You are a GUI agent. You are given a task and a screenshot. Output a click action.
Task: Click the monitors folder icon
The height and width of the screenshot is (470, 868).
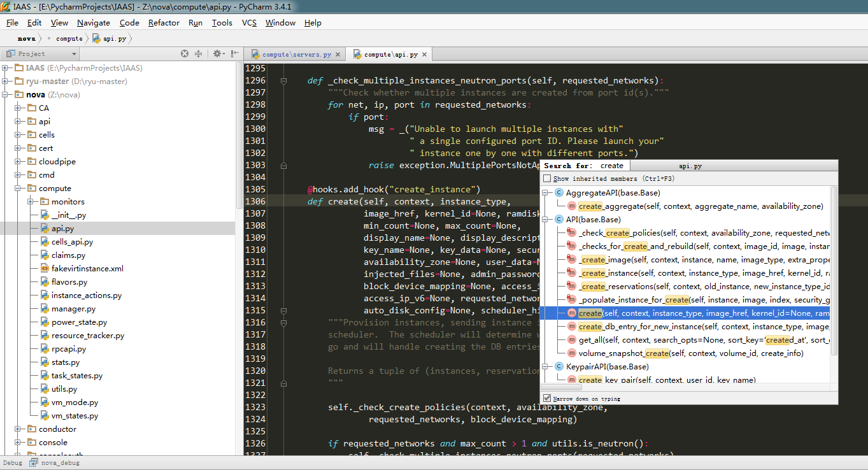click(x=45, y=201)
